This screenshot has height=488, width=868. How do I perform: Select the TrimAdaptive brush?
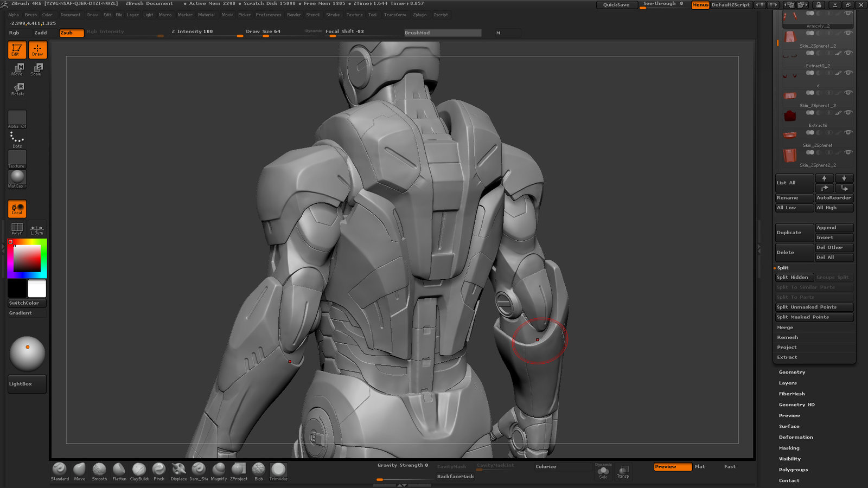[278, 471]
